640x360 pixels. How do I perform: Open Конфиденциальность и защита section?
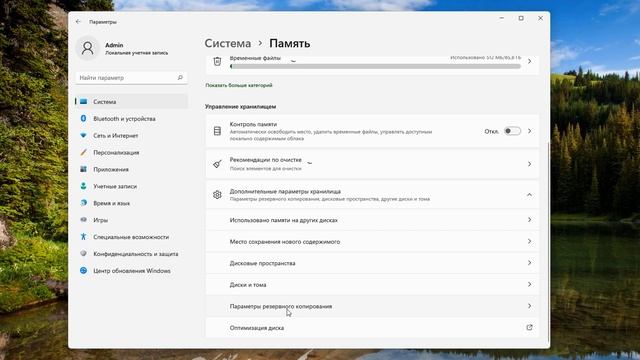(131, 253)
